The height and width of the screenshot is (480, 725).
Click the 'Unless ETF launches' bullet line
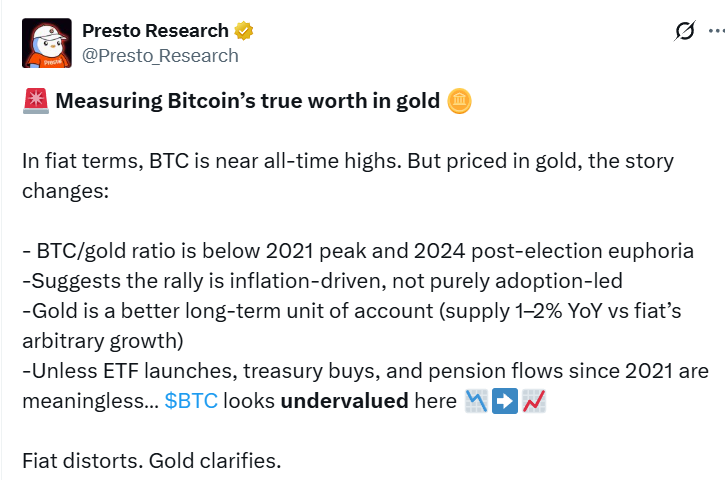tap(365, 386)
